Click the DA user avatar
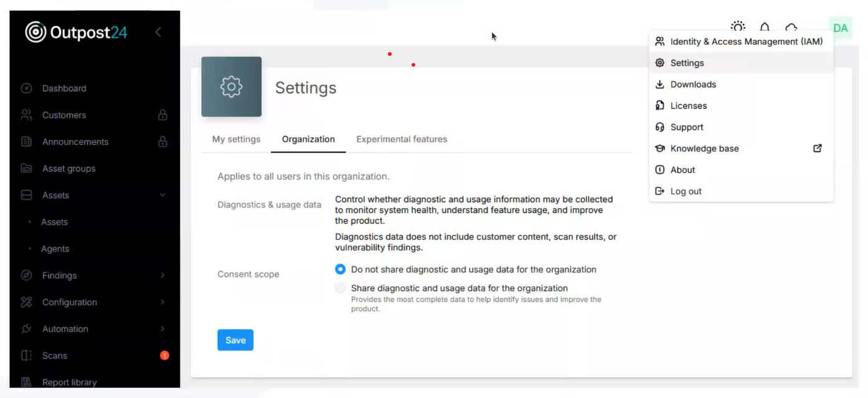This screenshot has height=398, width=868. tap(840, 28)
